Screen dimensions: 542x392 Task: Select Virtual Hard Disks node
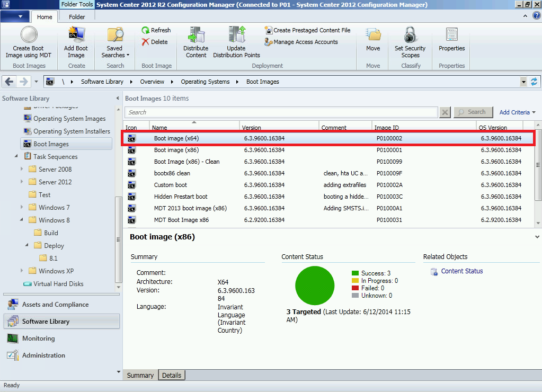coord(53,284)
